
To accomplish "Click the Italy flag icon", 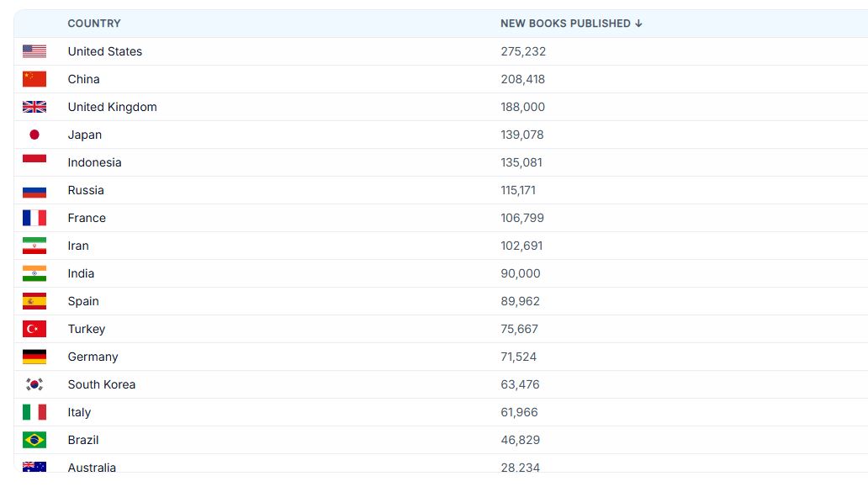I will click(x=34, y=412).
